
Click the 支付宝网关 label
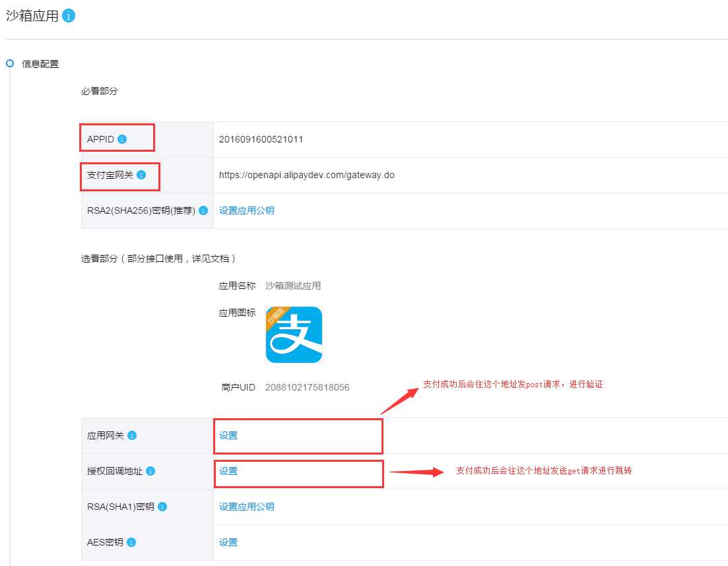(x=110, y=175)
